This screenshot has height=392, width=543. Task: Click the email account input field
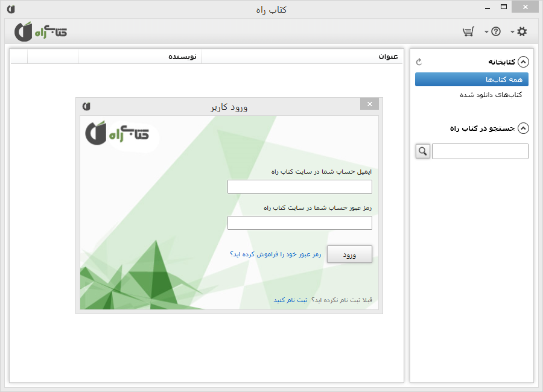300,186
